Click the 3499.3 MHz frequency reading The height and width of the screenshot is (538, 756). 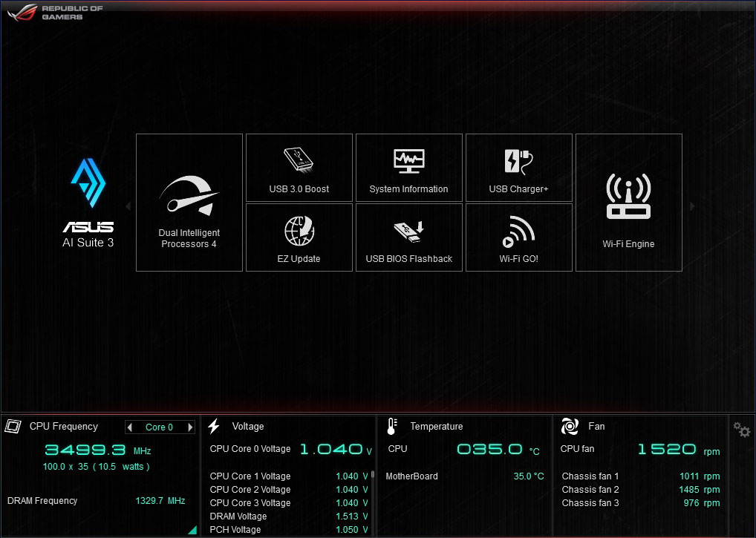[98, 450]
